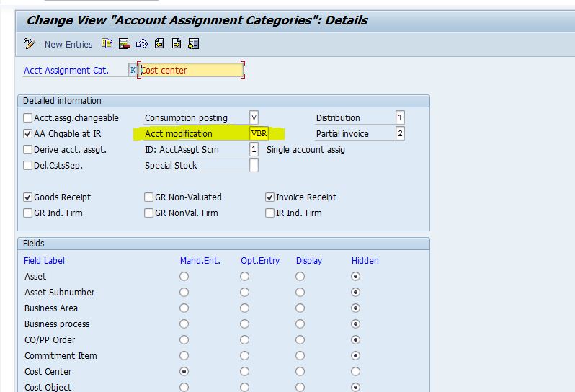Select the Hidden option for Asset
The image size is (575, 392).
355,276
